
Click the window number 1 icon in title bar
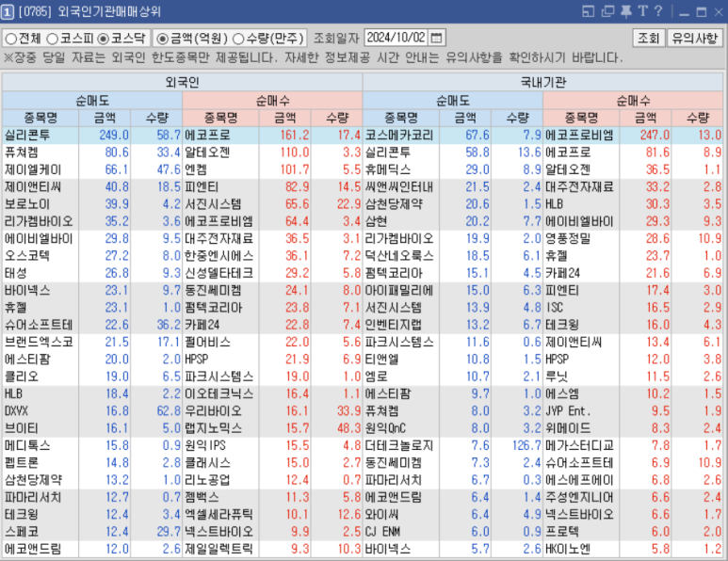pos(7,11)
